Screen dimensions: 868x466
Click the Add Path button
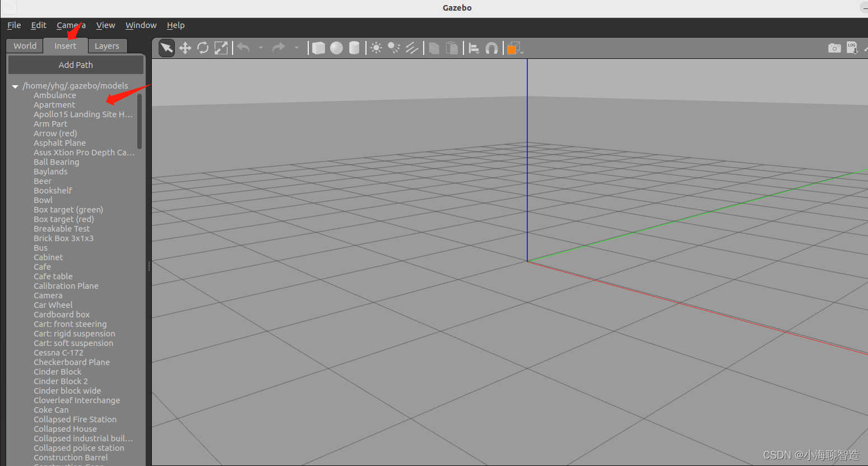[76, 65]
